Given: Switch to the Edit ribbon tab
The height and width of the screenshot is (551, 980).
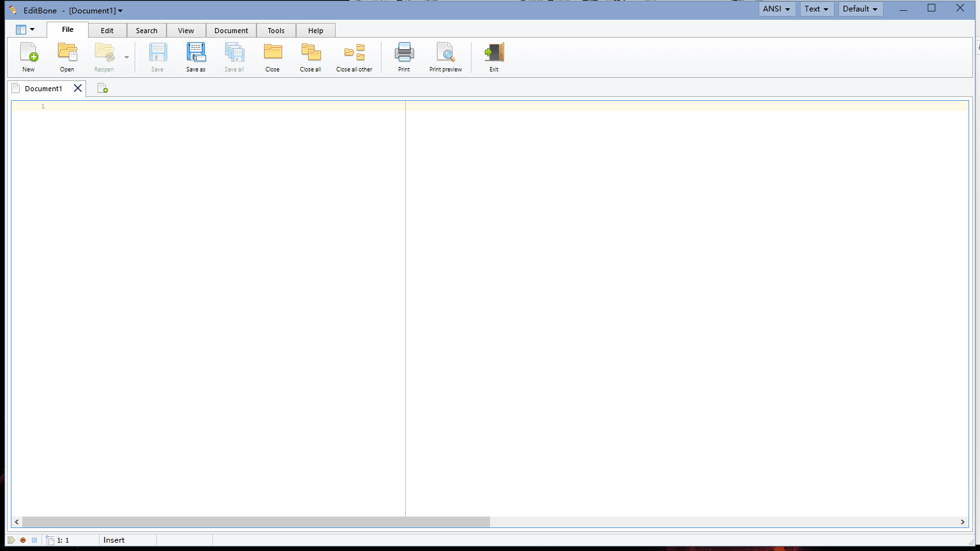Looking at the screenshot, I should coord(107,31).
